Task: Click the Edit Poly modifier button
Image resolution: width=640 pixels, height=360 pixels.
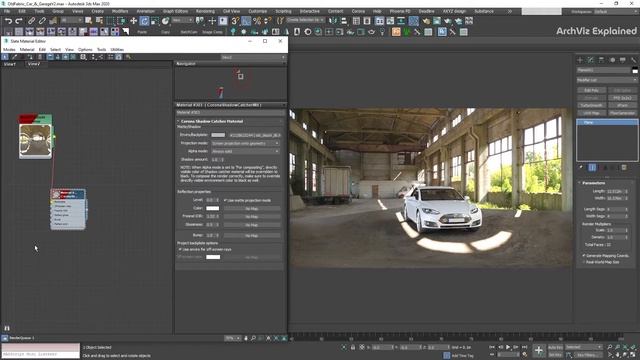Action: click(591, 90)
